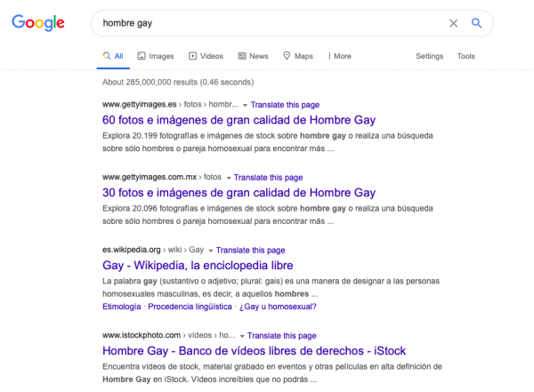Open the Maps tab
This screenshot has height=392, width=534.
(298, 56)
